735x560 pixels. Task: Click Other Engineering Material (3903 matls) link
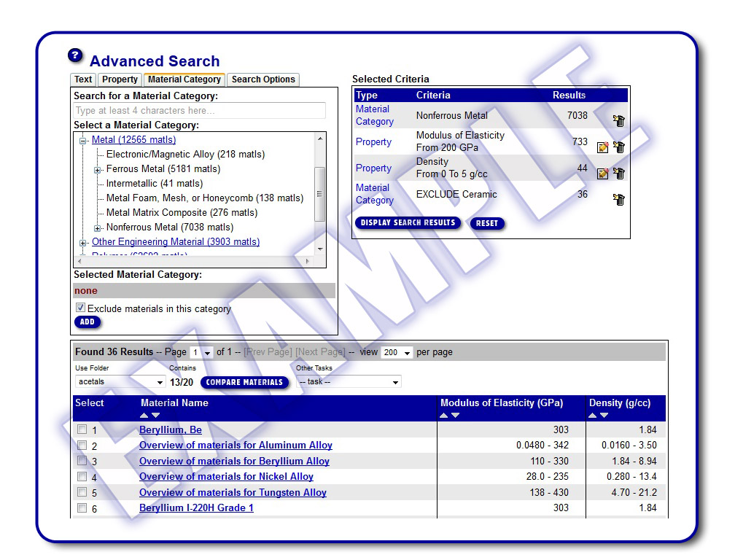(176, 242)
